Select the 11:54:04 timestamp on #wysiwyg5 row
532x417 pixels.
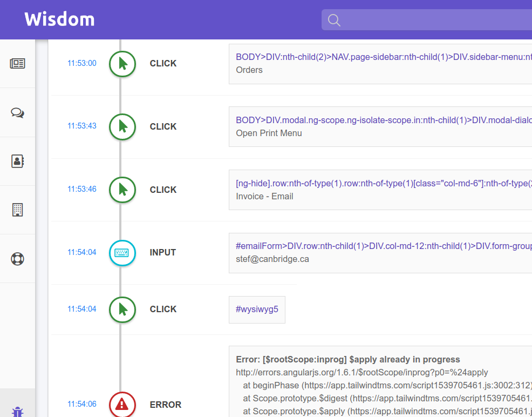pos(82,308)
